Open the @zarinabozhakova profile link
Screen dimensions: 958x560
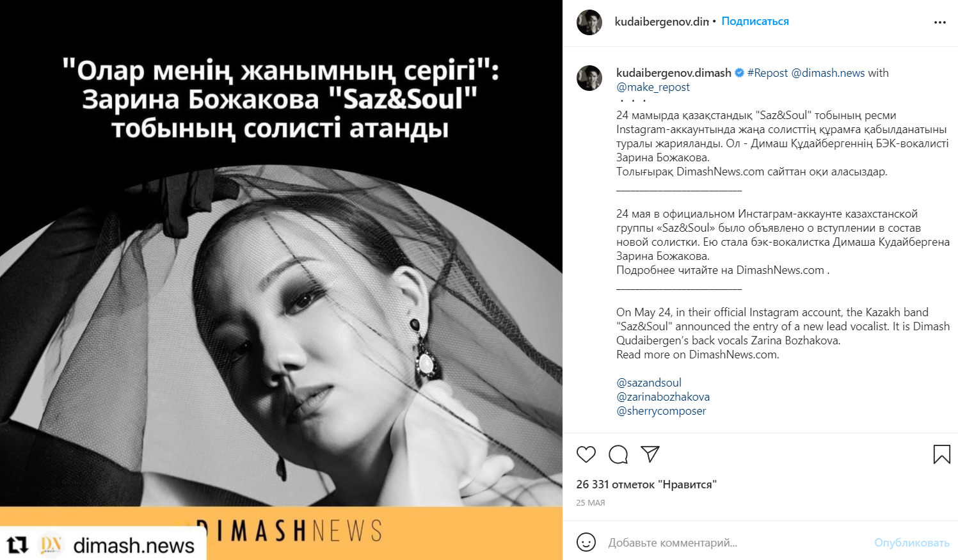pos(663,397)
